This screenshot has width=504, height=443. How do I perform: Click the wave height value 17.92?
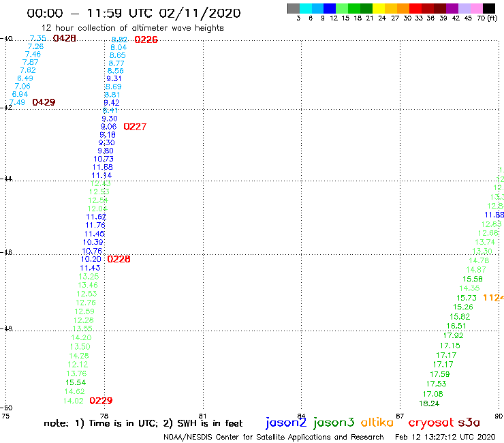[x=453, y=335]
